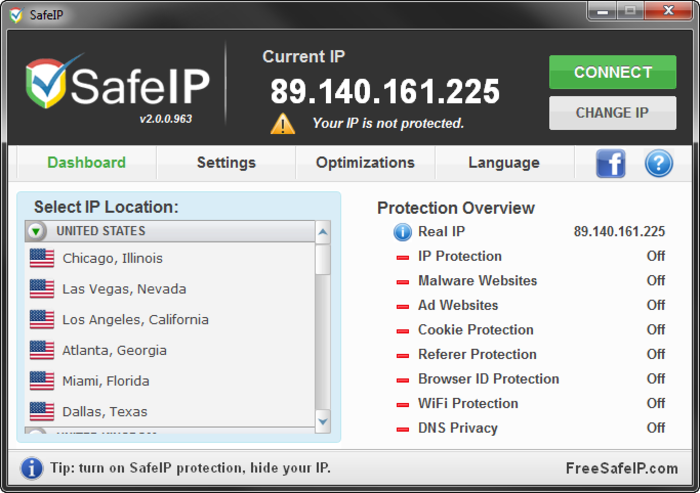
Task: Click the Referer Protection label
Action: tap(477, 354)
